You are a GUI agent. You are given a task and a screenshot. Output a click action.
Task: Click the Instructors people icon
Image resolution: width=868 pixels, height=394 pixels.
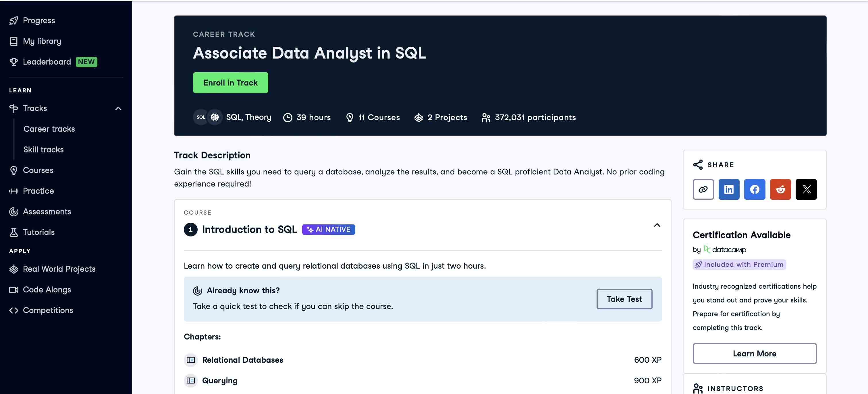click(x=698, y=389)
